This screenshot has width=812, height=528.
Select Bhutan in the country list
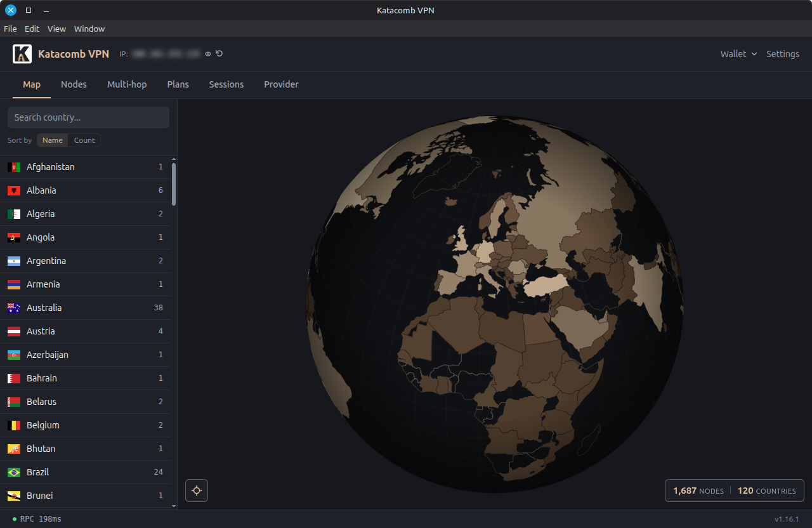[85, 449]
